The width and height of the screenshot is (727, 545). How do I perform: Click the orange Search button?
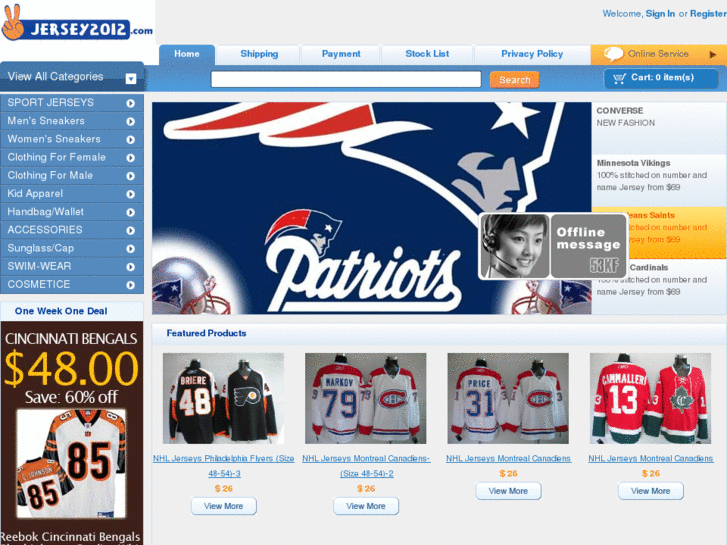tap(515, 80)
